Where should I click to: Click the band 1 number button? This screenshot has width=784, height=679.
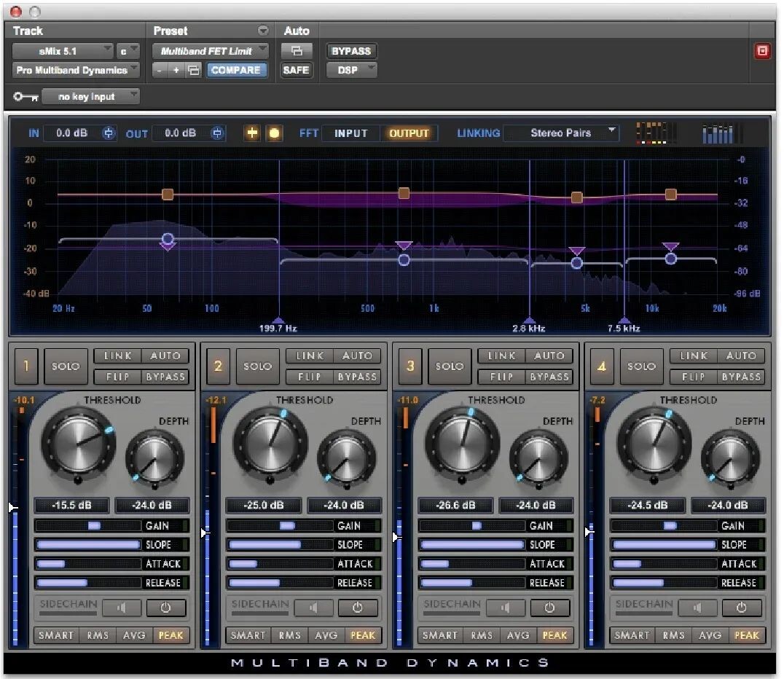(26, 366)
